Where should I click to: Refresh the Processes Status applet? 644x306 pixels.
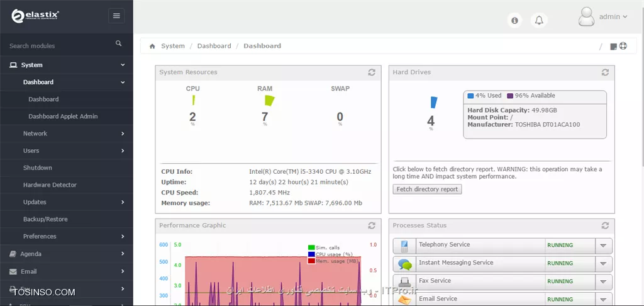(605, 225)
